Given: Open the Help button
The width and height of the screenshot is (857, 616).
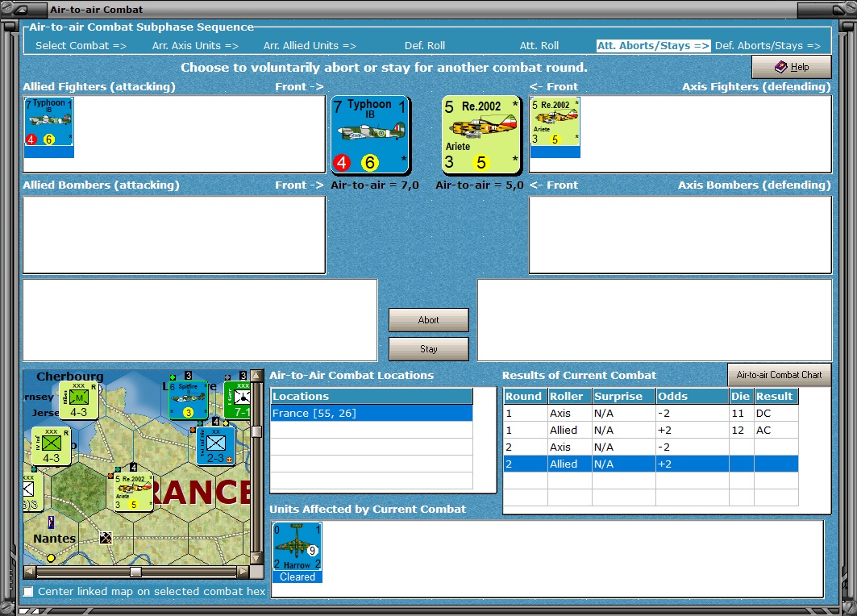Looking at the screenshot, I should coord(792,67).
